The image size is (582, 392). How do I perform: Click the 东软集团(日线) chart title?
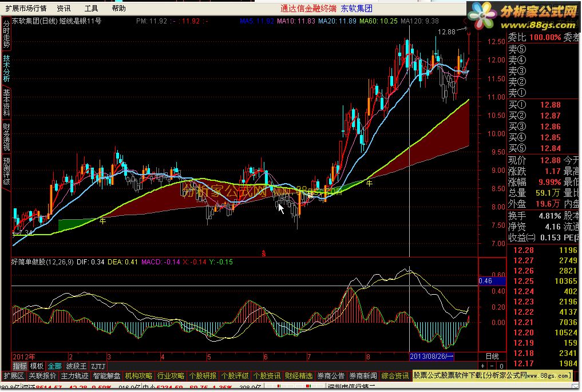point(35,21)
